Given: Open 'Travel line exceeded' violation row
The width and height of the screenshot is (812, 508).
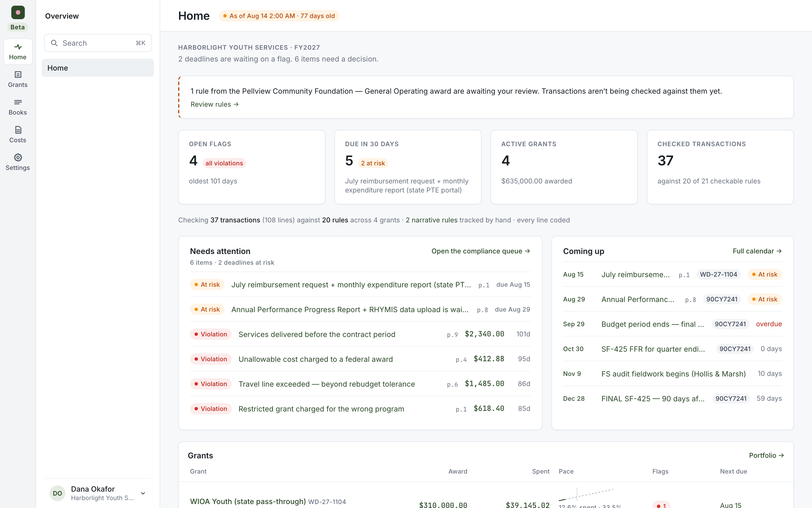Looking at the screenshot, I should [360, 384].
